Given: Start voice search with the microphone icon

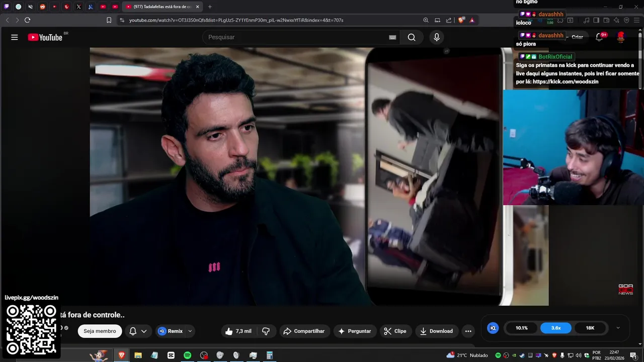Looking at the screenshot, I should [437, 37].
